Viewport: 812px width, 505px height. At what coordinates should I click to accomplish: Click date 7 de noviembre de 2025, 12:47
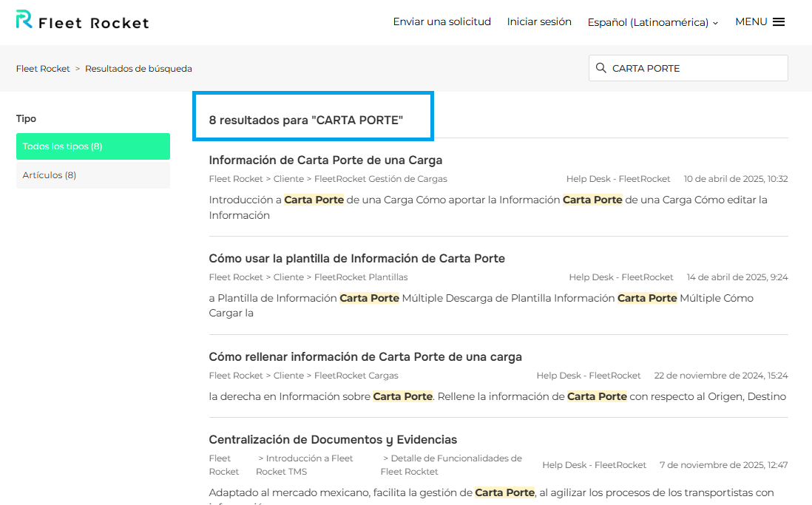tap(723, 465)
